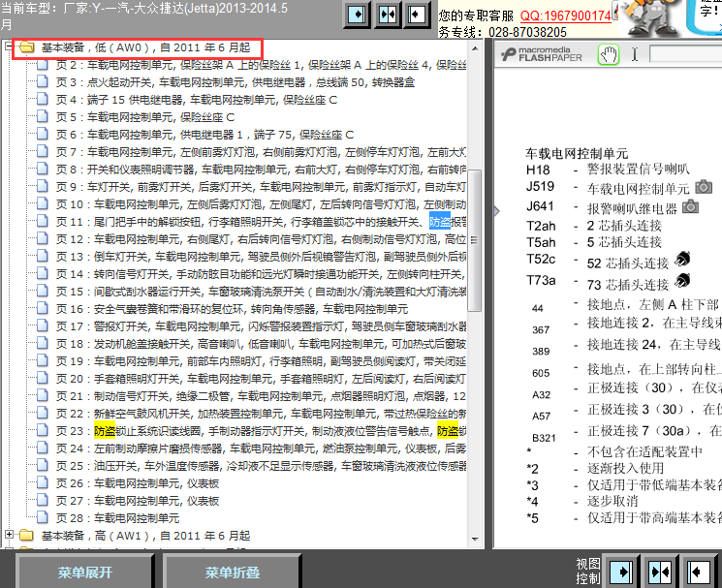Open 页 4: 端子 15 供电继电器 entry
The height and width of the screenshot is (588, 722).
pyautogui.click(x=197, y=100)
